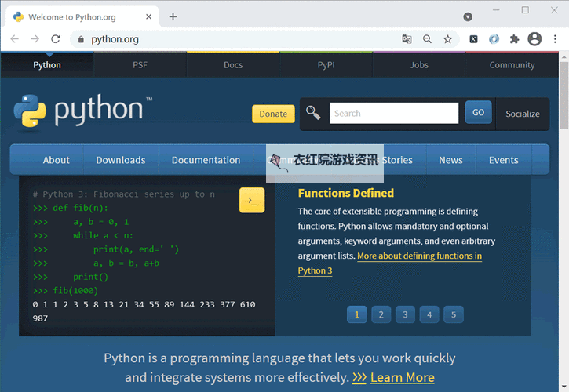Click the zoom magnifier icon in address bar

coord(428,38)
